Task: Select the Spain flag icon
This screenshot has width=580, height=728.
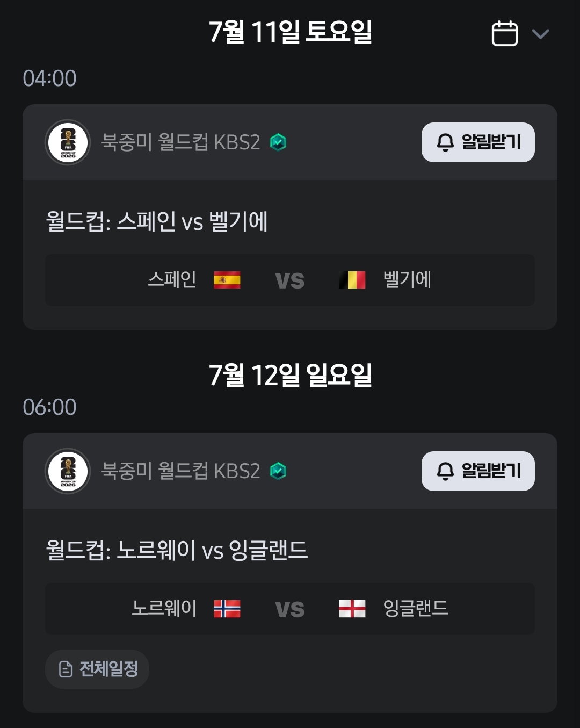Action: pyautogui.click(x=227, y=280)
